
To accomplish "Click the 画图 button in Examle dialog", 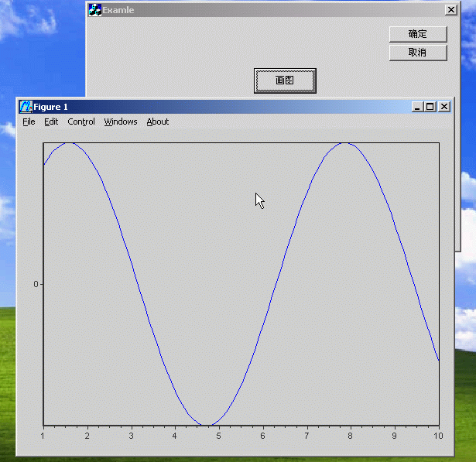I will pyautogui.click(x=285, y=80).
